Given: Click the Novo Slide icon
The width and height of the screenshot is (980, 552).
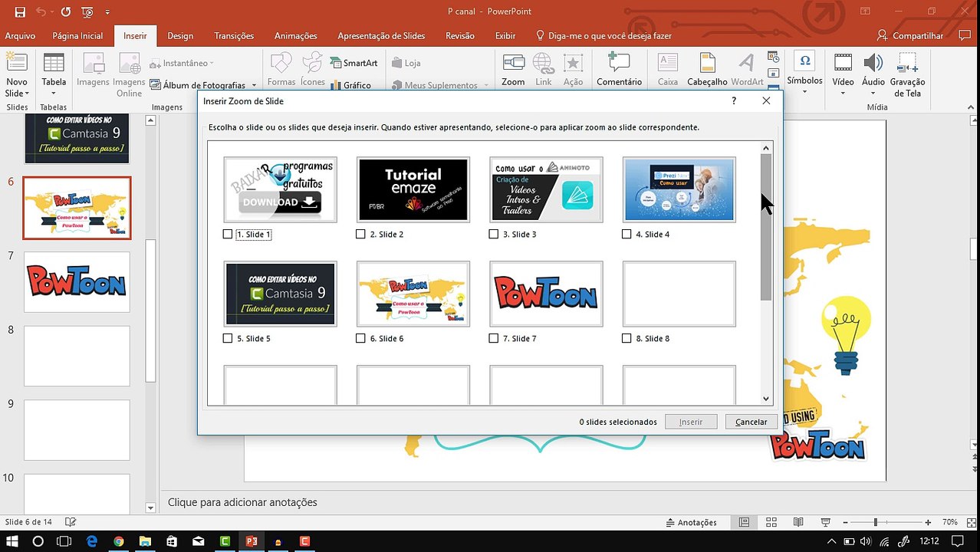Looking at the screenshot, I should click(17, 64).
